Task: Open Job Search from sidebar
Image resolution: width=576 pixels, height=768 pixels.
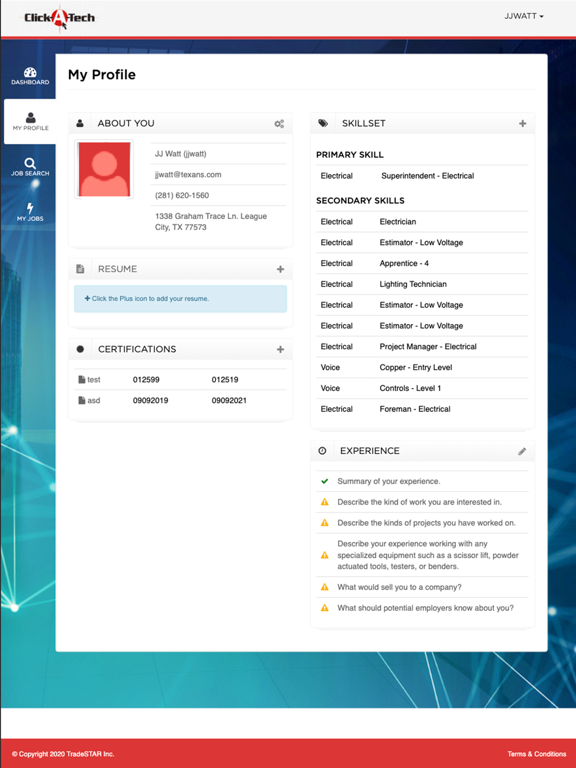Action: click(x=30, y=167)
